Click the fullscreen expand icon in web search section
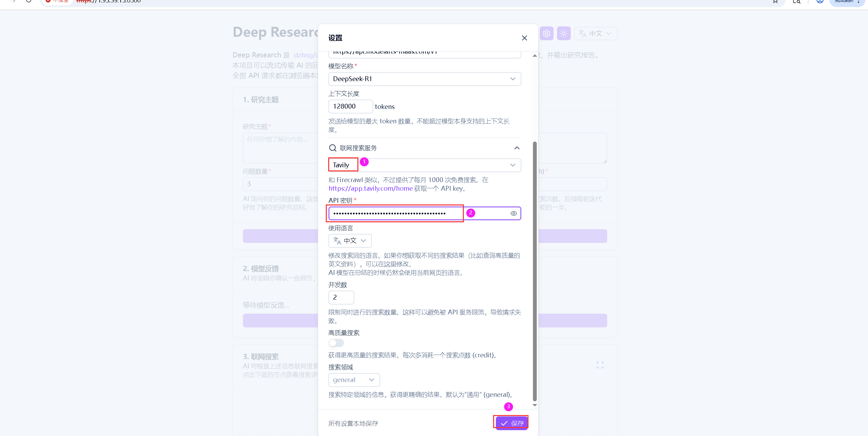The image size is (868, 436). point(600,365)
